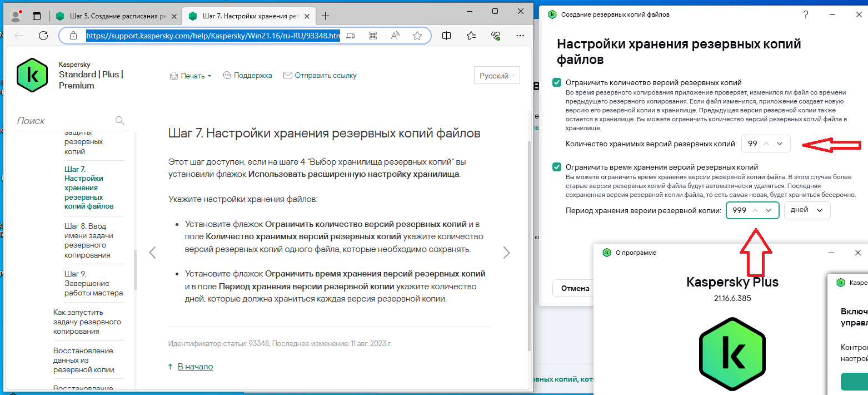Go back to the previous page
This screenshot has height=395, width=868.
tap(19, 36)
